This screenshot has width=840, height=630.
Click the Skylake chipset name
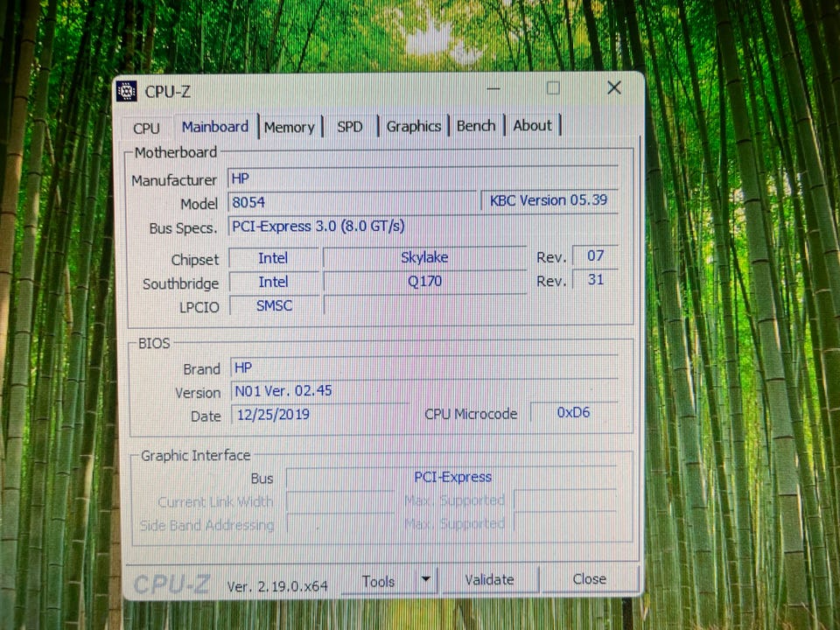[425, 257]
